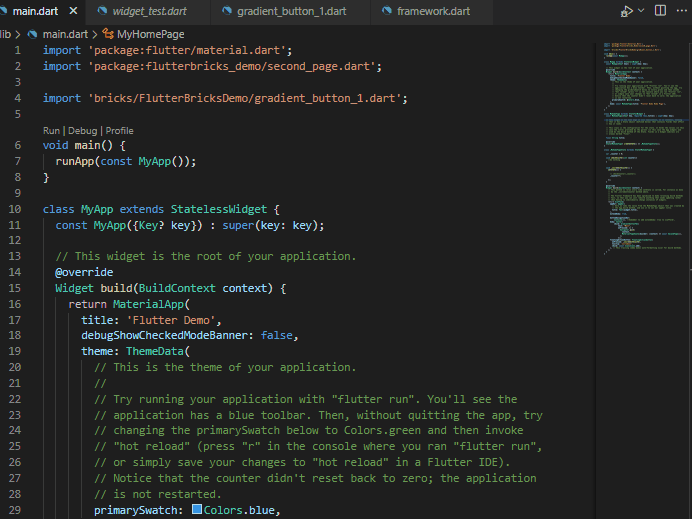This screenshot has width=692, height=519.
Task: Click the Dart icon on framework.dart tab
Action: 387,11
